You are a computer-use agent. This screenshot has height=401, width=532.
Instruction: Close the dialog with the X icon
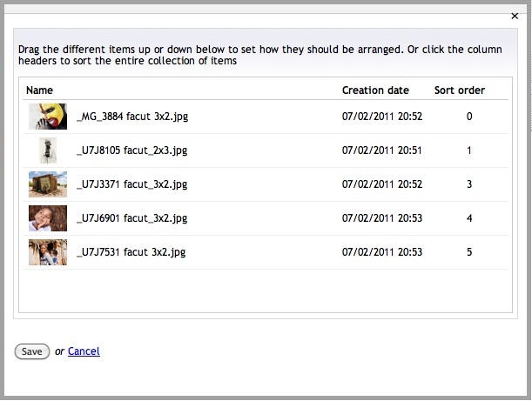(x=515, y=16)
